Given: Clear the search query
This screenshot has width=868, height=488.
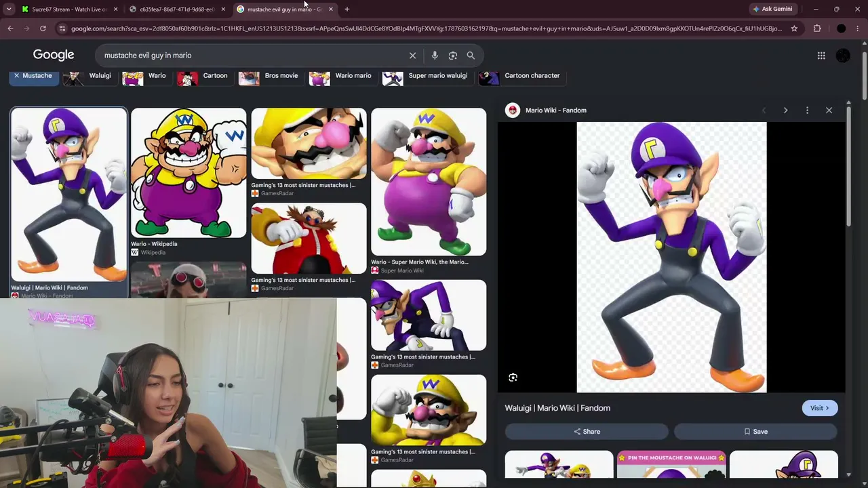Looking at the screenshot, I should click(x=412, y=56).
